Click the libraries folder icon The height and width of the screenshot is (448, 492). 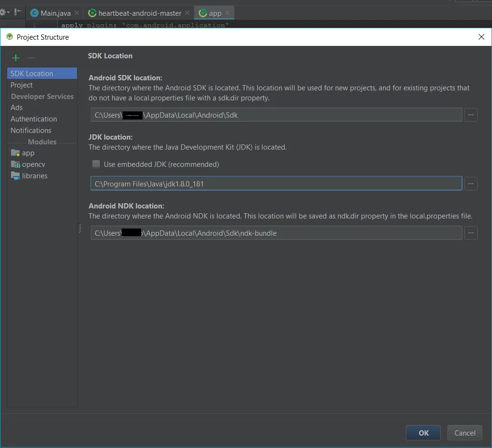tap(15, 175)
